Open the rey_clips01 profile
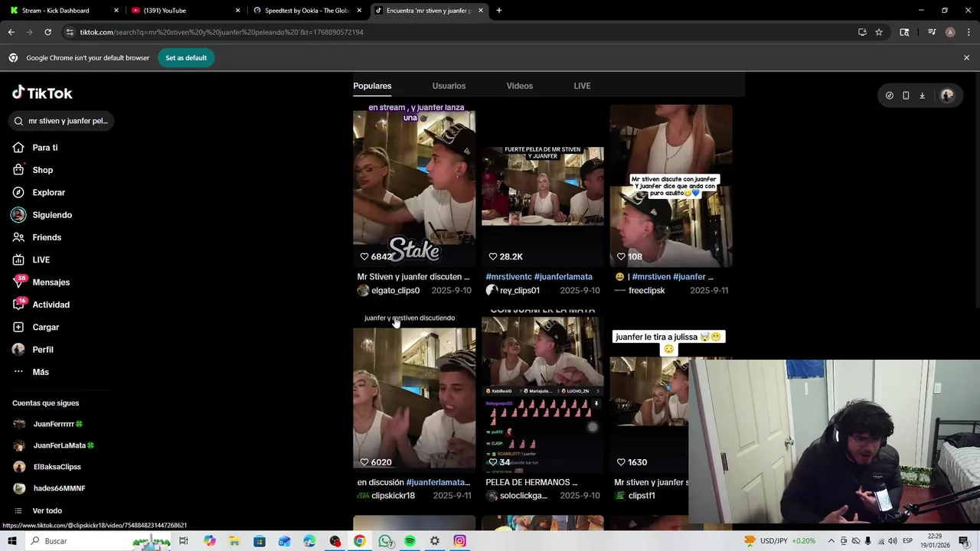Viewport: 980px width, 551px height. click(x=512, y=291)
